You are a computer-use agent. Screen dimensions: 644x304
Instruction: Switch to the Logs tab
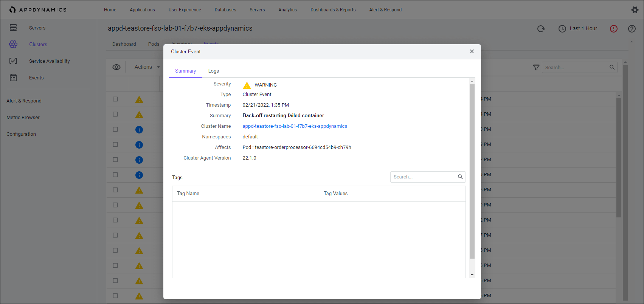point(213,71)
